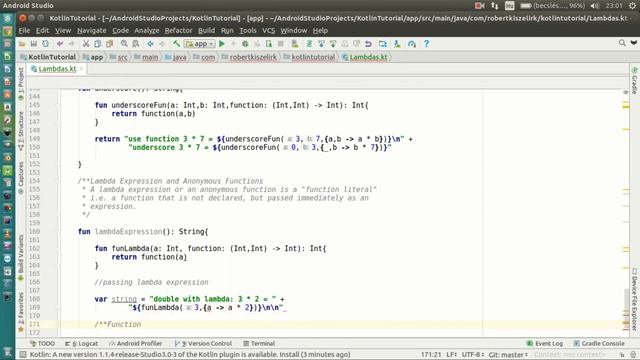Open the Android Profiler window
640x360 pixels.
136,344
